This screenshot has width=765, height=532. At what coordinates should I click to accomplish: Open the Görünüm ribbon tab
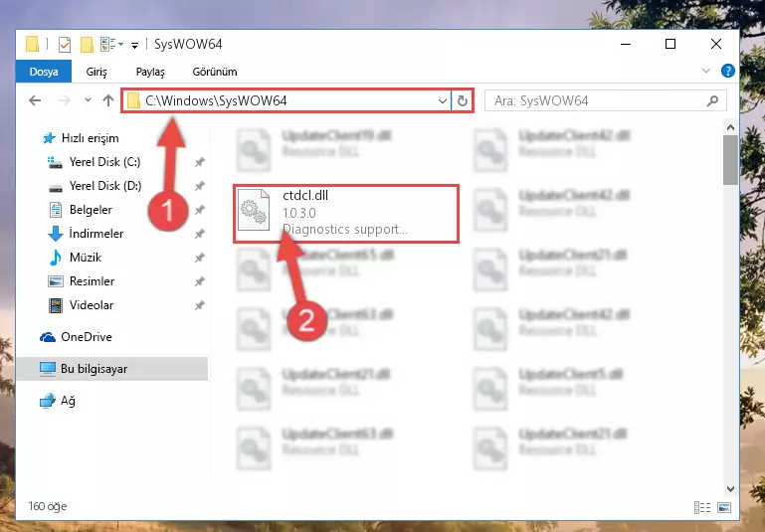[x=215, y=72]
